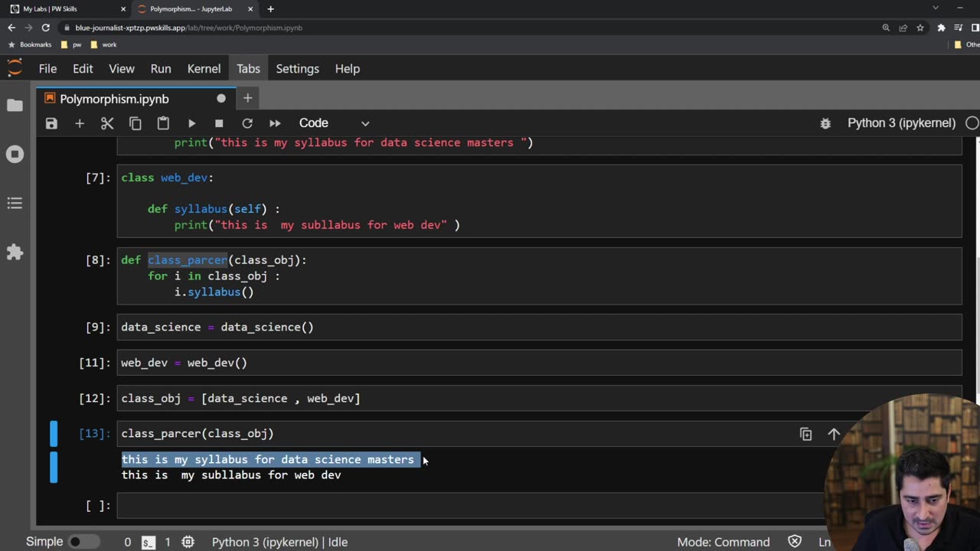
Task: Enable the debugger bug icon
Action: tap(825, 123)
